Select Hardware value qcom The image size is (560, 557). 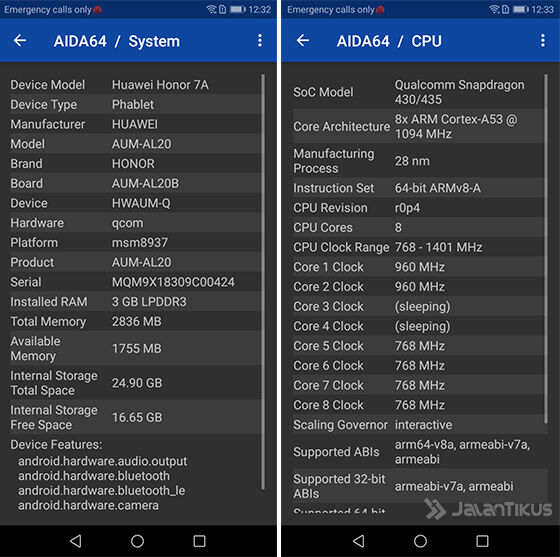point(128,223)
